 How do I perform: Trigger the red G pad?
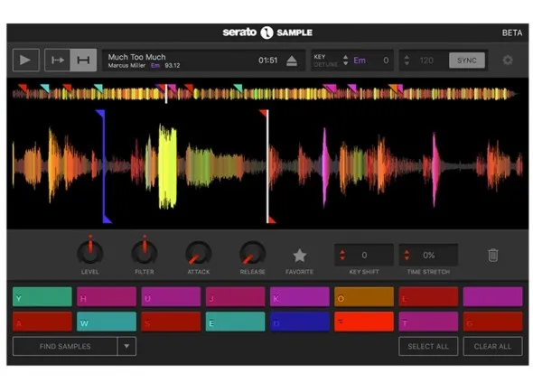(x=492, y=322)
